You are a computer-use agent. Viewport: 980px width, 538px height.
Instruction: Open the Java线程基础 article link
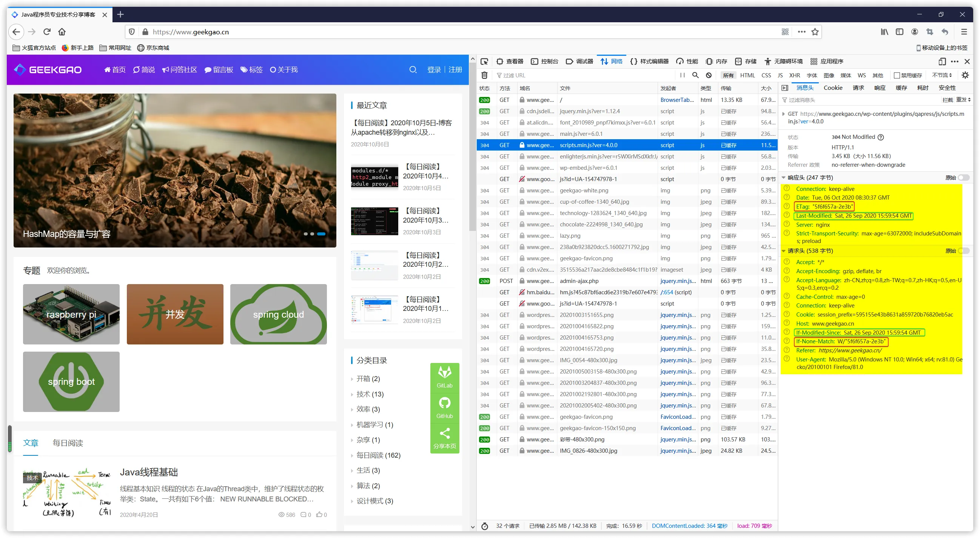coord(148,472)
